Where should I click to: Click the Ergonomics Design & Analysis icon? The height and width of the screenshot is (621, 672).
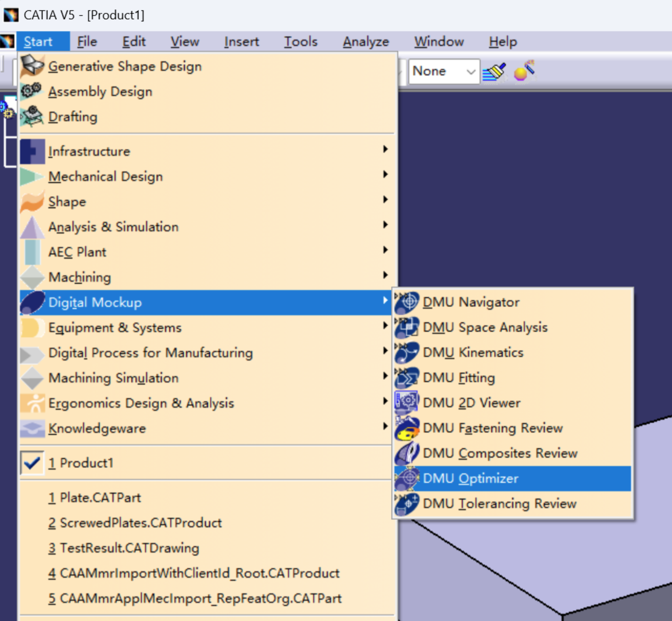coord(32,403)
